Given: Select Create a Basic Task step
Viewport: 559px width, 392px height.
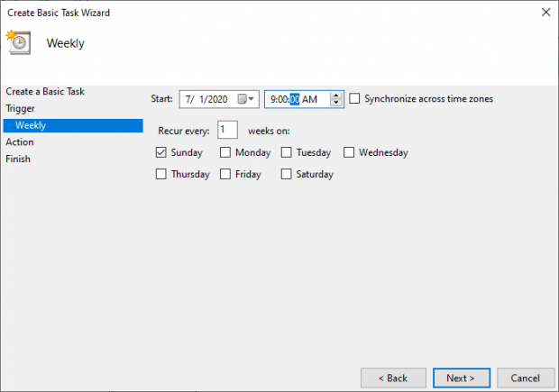Looking at the screenshot, I should click(x=45, y=92).
